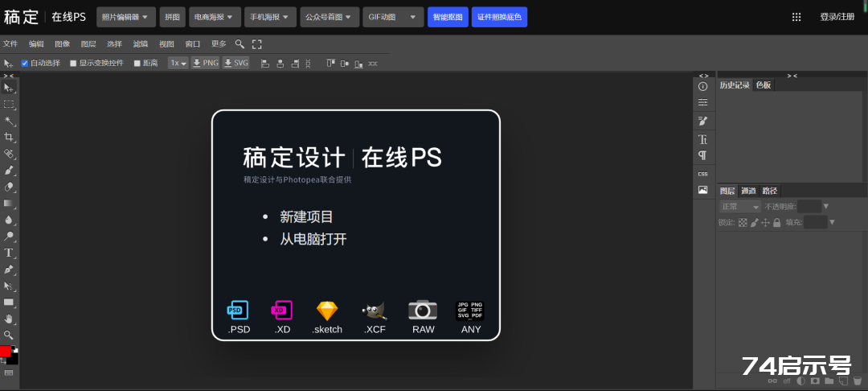This screenshot has height=391, width=868.
Task: Switch to the 路径 tab
Action: 769,191
